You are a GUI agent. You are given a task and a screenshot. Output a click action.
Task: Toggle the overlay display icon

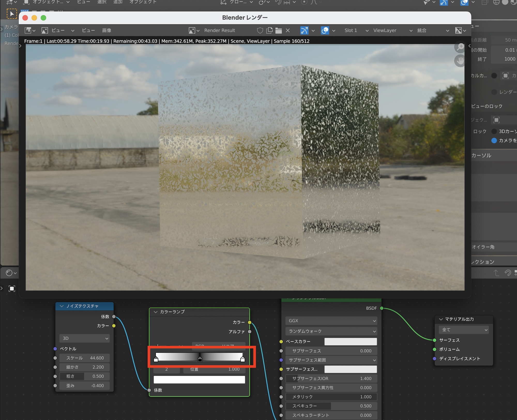click(x=325, y=30)
